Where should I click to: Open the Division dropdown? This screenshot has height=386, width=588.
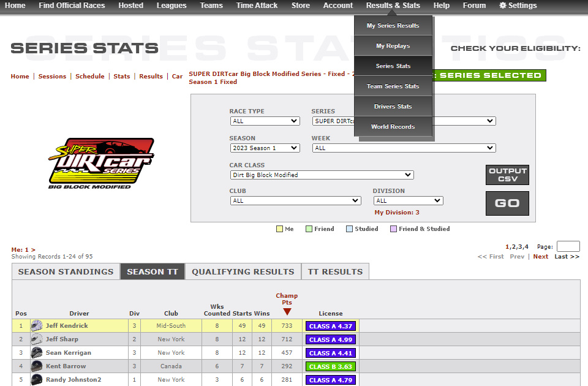coord(408,201)
